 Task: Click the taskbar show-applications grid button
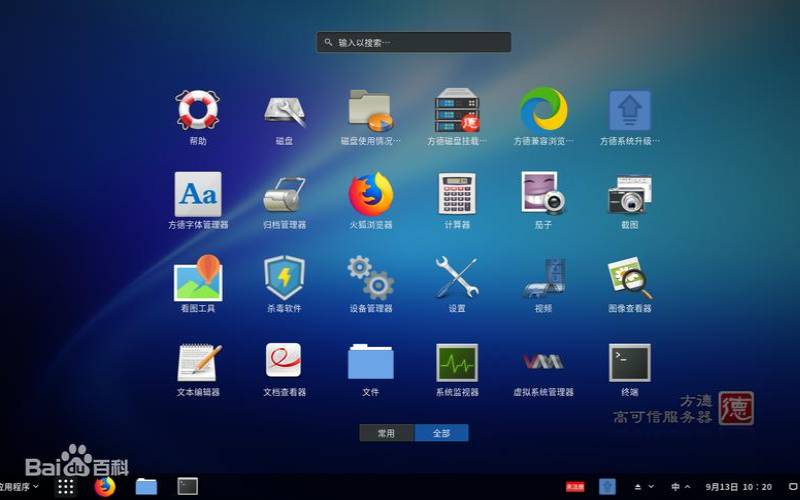[66, 487]
